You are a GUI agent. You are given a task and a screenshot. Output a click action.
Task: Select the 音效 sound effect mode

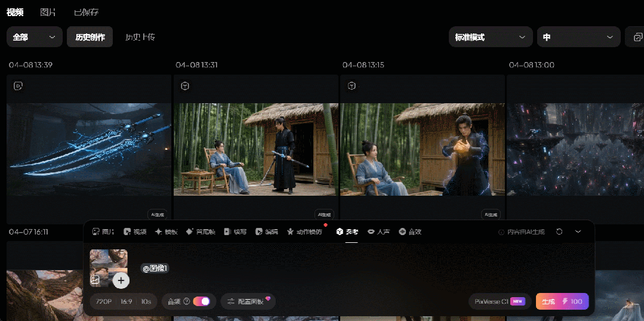410,232
